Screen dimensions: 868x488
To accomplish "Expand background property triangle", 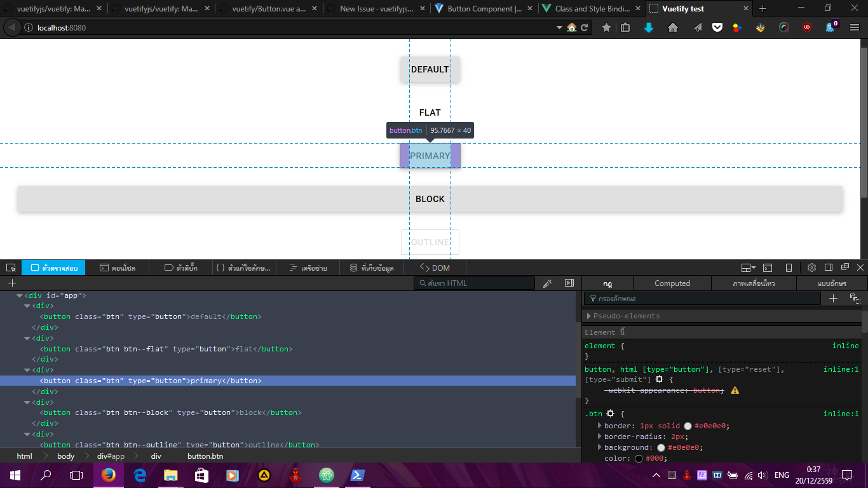I will (x=599, y=447).
